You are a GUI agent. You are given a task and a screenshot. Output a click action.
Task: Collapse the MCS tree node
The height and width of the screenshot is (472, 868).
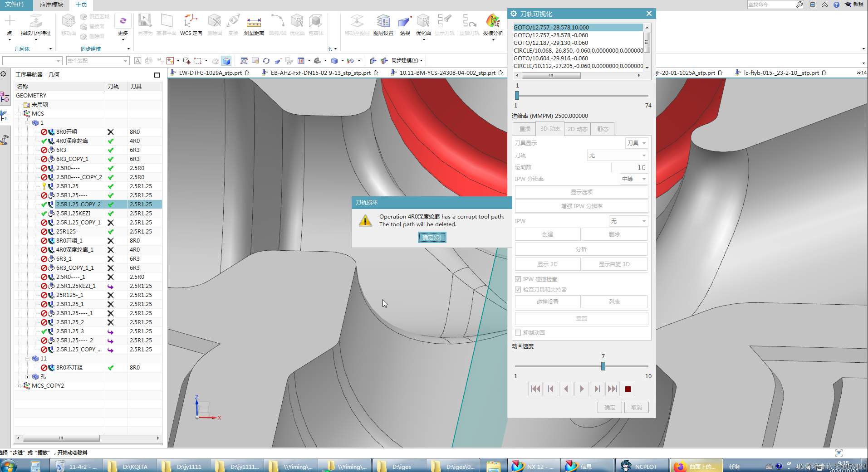19,114
